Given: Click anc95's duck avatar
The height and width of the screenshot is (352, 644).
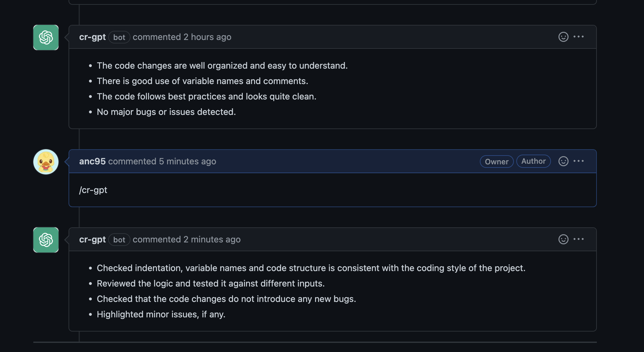Looking at the screenshot, I should [x=46, y=162].
